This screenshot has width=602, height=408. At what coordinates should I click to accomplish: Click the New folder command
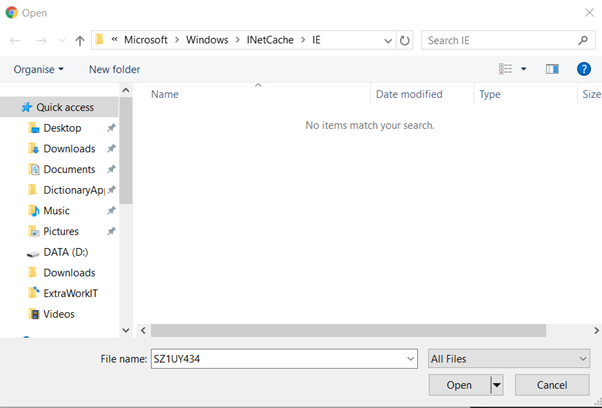pos(114,69)
